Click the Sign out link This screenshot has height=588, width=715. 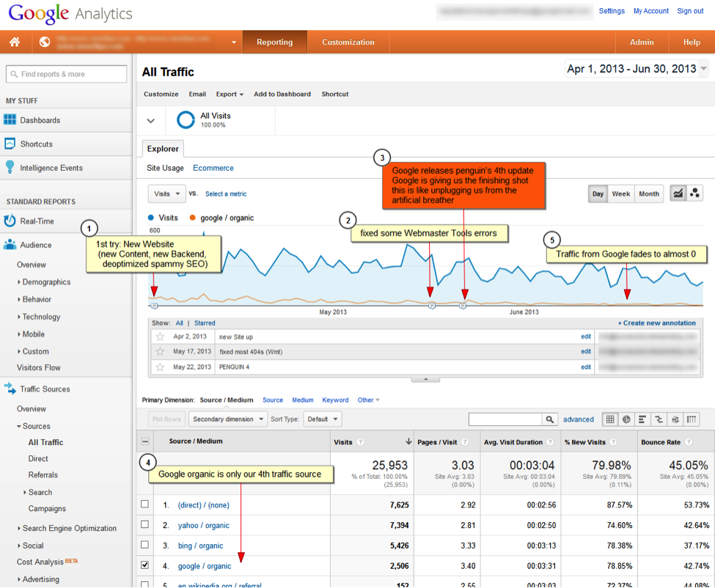690,11
